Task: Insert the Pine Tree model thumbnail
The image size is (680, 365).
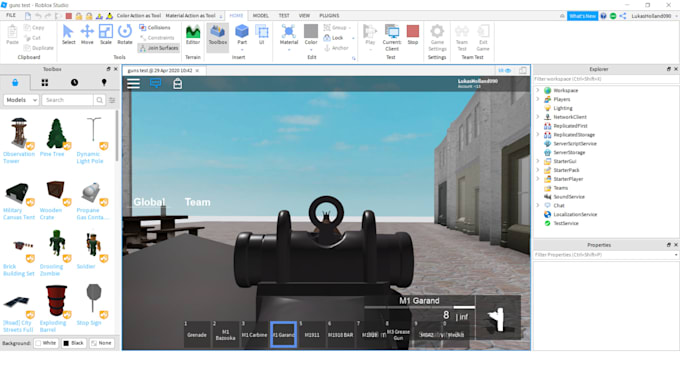Action: pos(56,134)
